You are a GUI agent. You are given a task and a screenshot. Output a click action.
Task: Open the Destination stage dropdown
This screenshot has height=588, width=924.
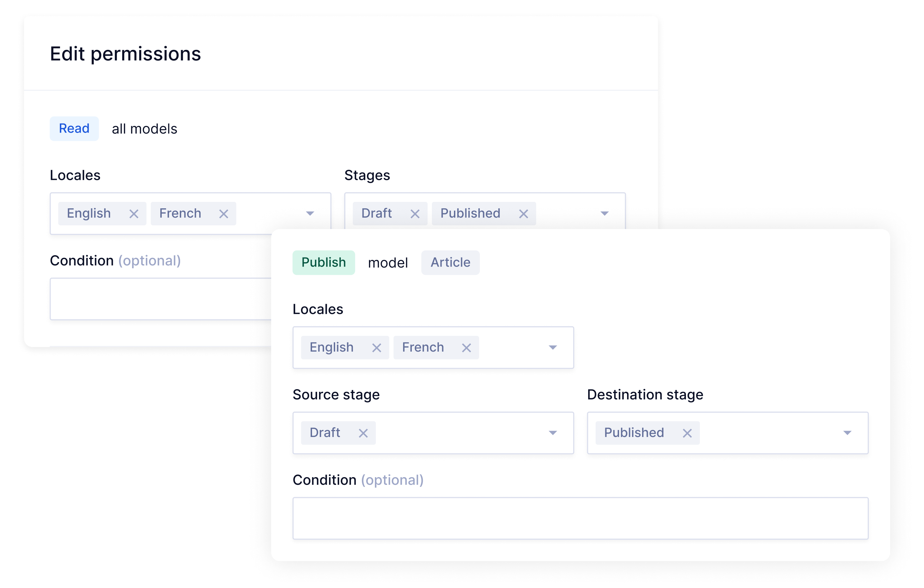point(847,433)
